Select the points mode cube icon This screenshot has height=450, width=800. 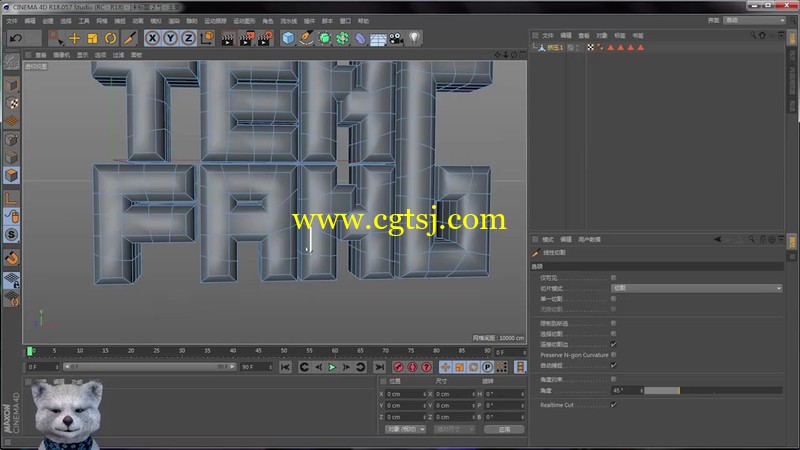coord(12,139)
